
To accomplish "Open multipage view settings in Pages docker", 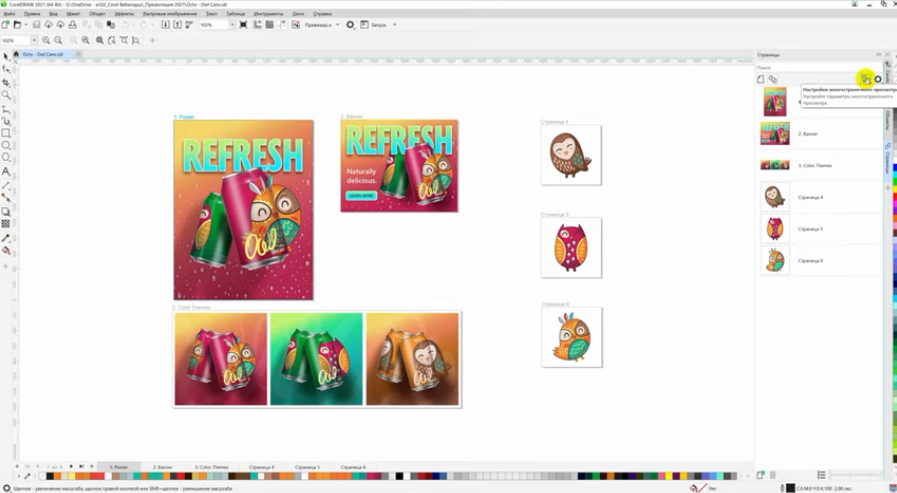I will (x=866, y=79).
